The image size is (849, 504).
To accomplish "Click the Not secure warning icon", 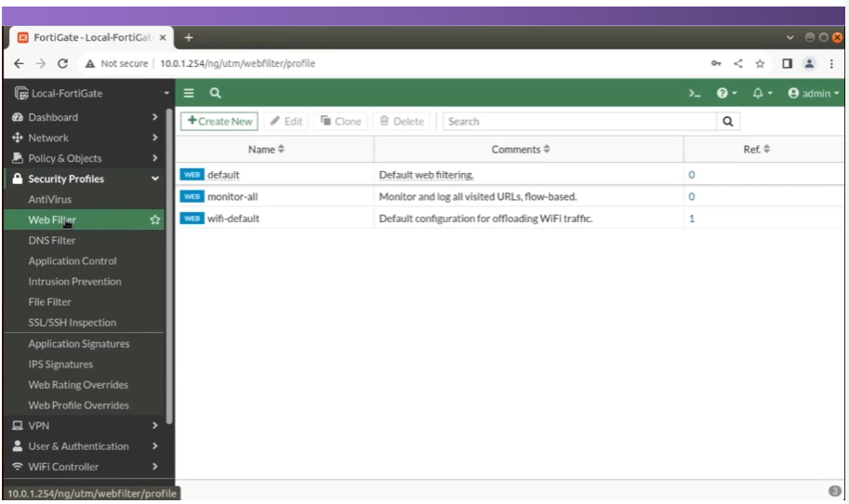I will point(90,63).
